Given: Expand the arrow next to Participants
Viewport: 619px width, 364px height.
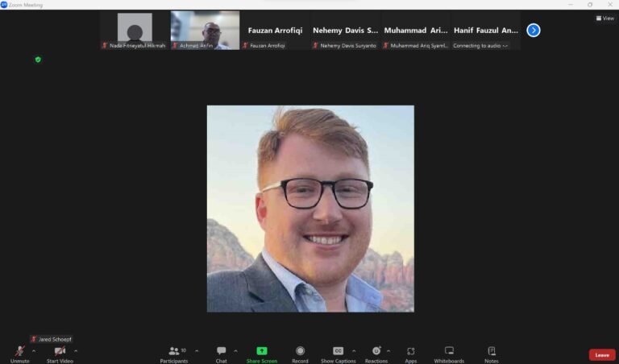Looking at the screenshot, I should coord(197,350).
